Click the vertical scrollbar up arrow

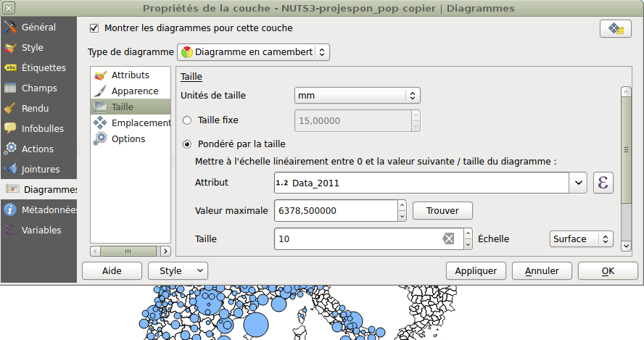point(626,91)
